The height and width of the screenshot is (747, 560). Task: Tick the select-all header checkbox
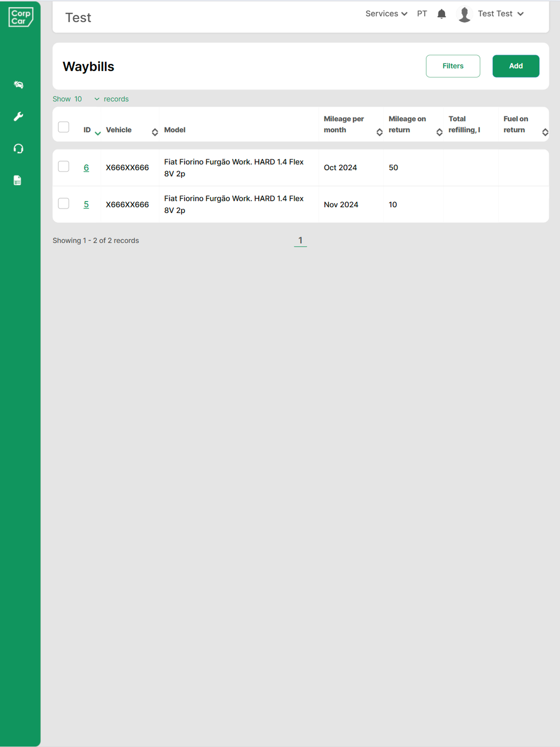[63, 127]
